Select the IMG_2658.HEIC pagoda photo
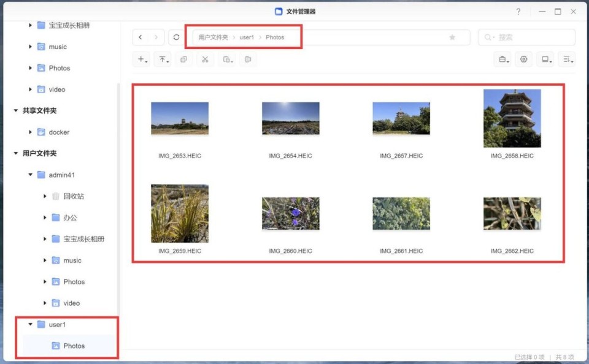589x364 pixels. click(x=512, y=118)
